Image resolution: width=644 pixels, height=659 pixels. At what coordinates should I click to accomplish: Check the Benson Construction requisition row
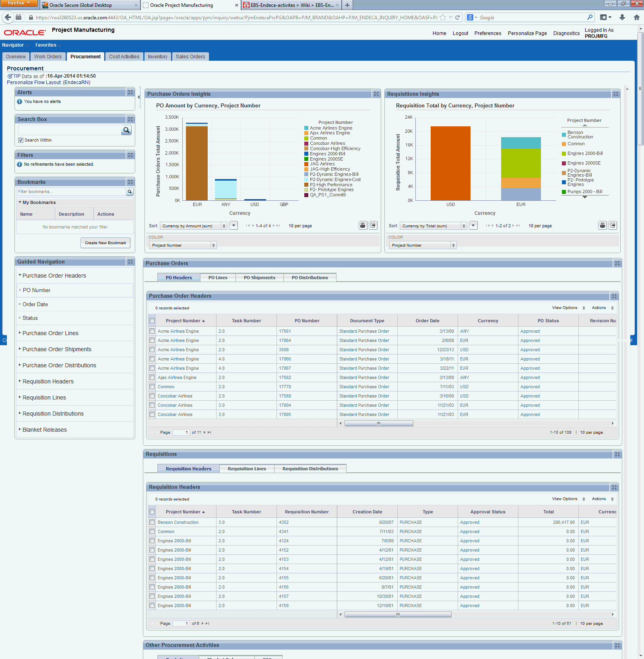coord(152,522)
